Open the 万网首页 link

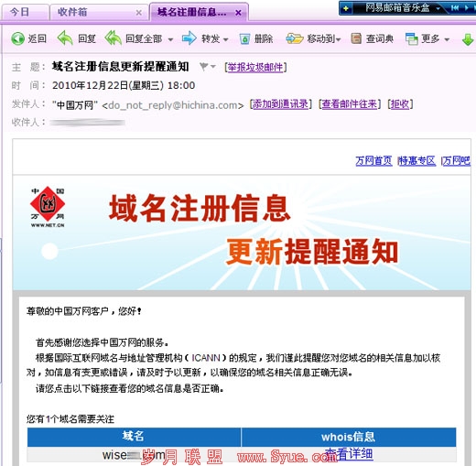tap(373, 160)
